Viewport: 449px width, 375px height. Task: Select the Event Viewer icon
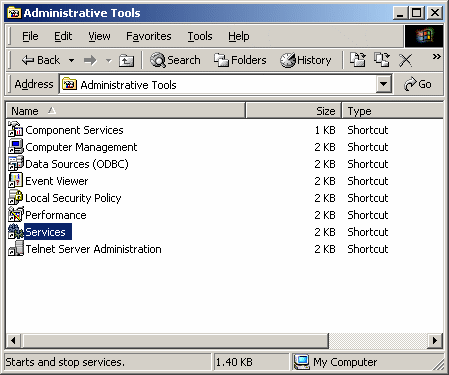pos(16,181)
